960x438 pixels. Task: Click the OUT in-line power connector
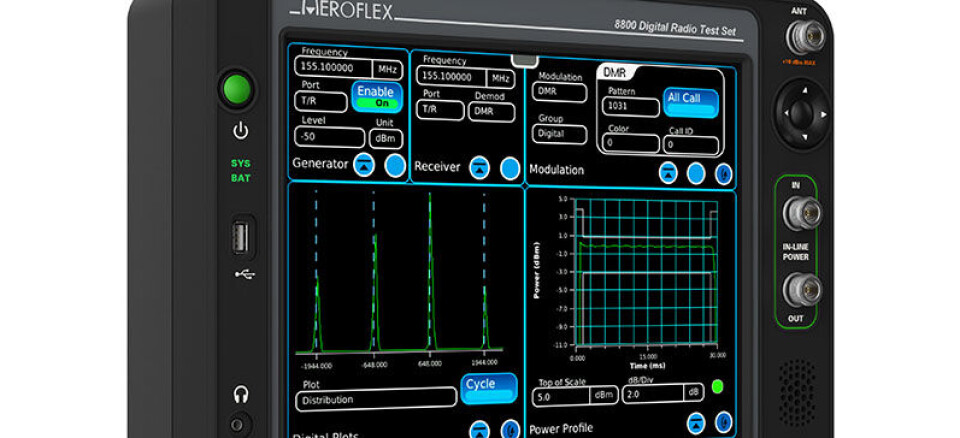click(x=803, y=290)
